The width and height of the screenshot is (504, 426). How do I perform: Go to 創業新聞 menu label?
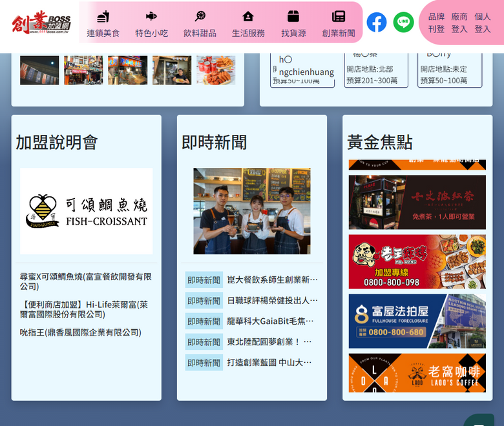pos(339,33)
